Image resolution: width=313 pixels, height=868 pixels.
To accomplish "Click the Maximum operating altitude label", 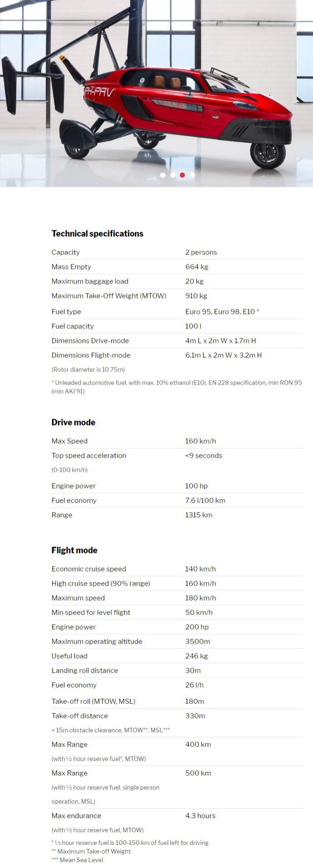I will point(97,641).
